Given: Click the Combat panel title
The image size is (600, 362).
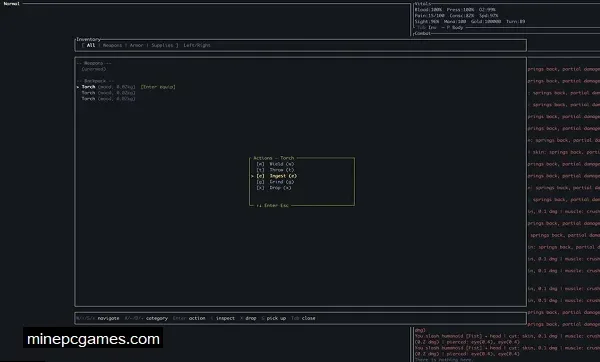Looking at the screenshot, I should (423, 33).
